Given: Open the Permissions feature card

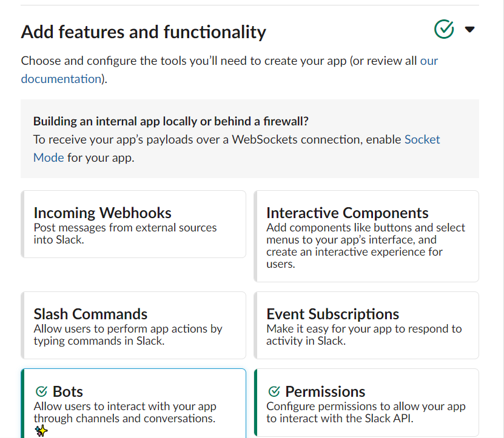Looking at the screenshot, I should (366, 402).
